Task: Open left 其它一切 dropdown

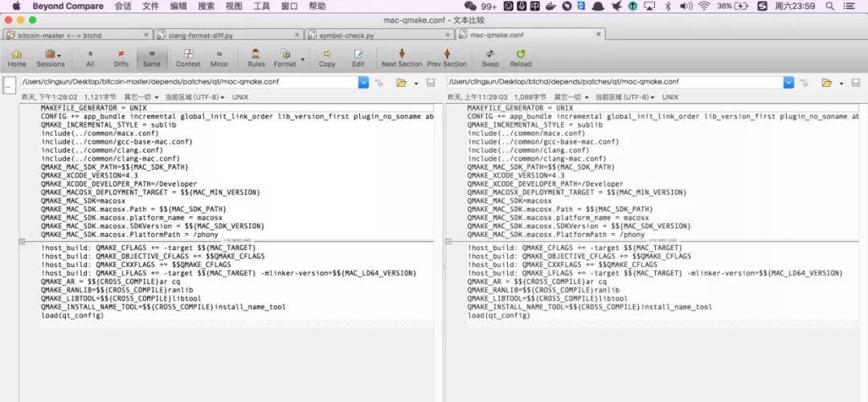Action: (141, 97)
